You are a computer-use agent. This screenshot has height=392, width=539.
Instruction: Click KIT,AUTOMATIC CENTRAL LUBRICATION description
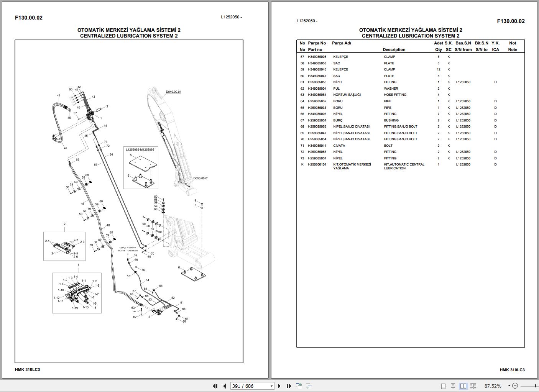[x=404, y=166]
